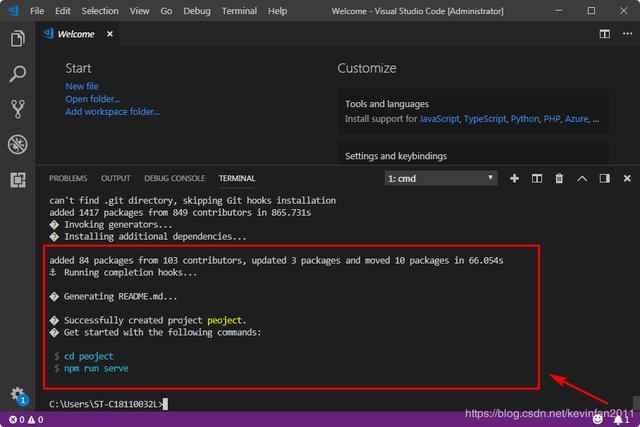Image resolution: width=640 pixels, height=427 pixels.
Task: Open the Help menu
Action: coord(278,11)
